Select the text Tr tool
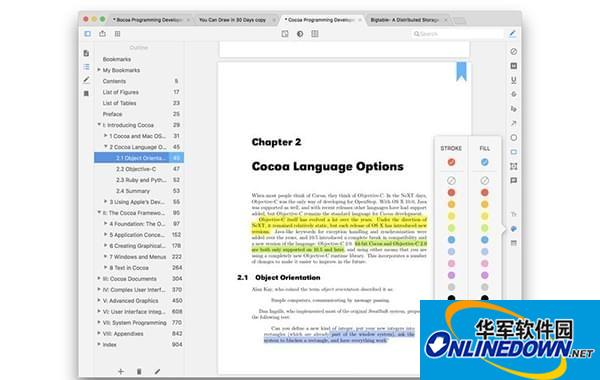Screen dimensions: 600x380 point(514,214)
